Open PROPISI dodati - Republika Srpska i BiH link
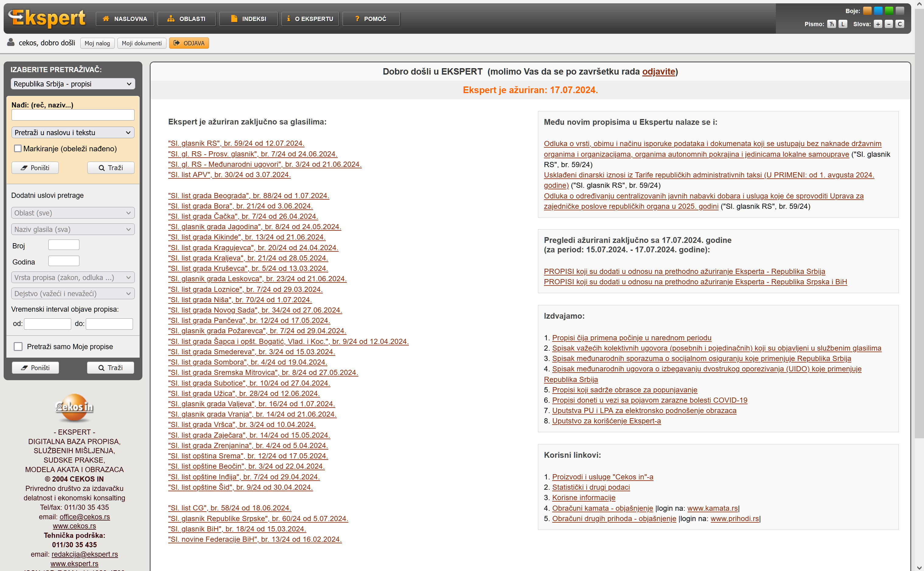 tap(695, 282)
